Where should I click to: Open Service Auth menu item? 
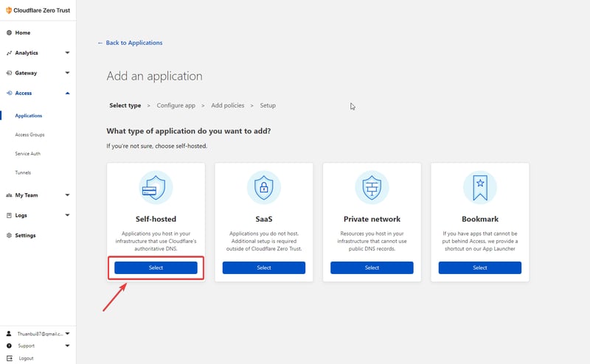(x=28, y=153)
